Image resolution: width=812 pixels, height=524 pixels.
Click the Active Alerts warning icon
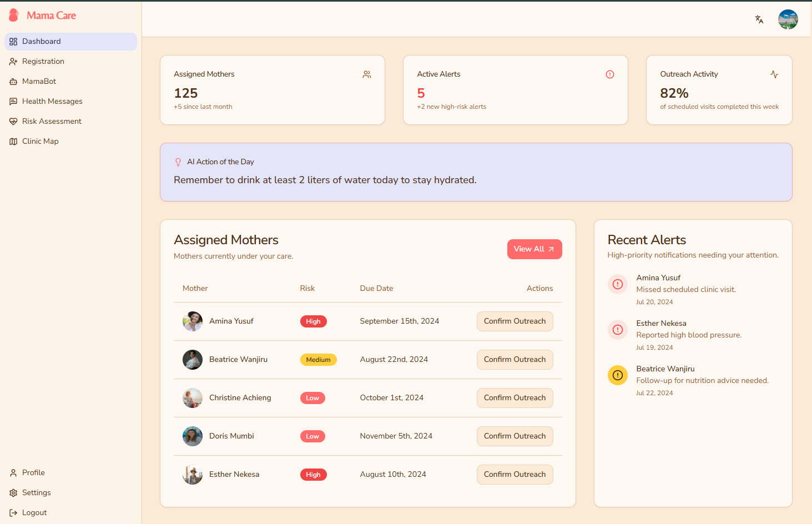[x=609, y=74]
